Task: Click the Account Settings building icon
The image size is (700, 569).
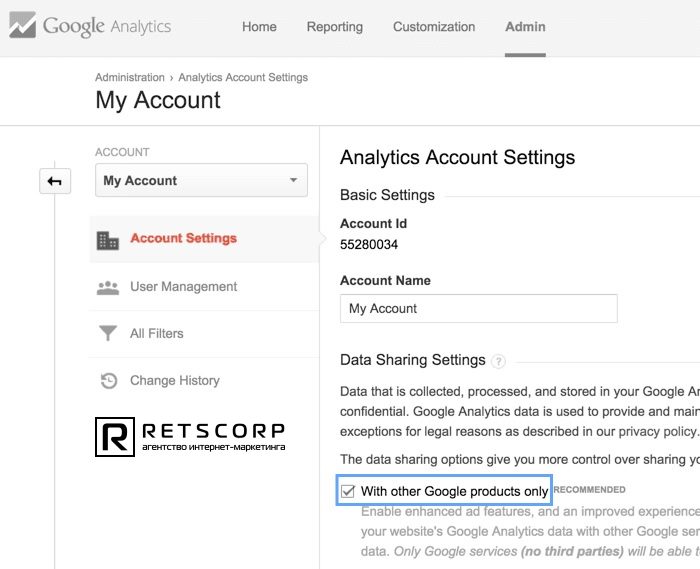Action: coord(108,241)
